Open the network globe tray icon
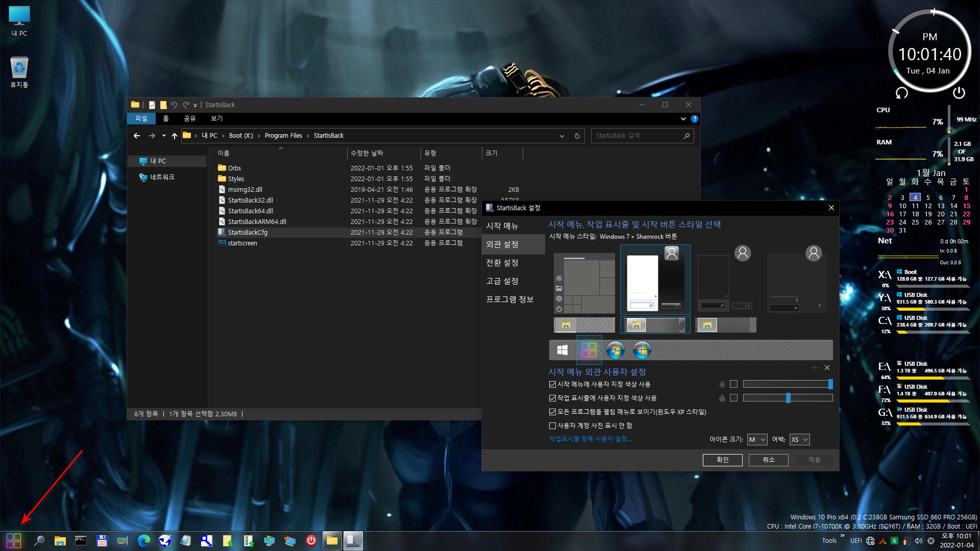The width and height of the screenshot is (980, 551). point(870,541)
